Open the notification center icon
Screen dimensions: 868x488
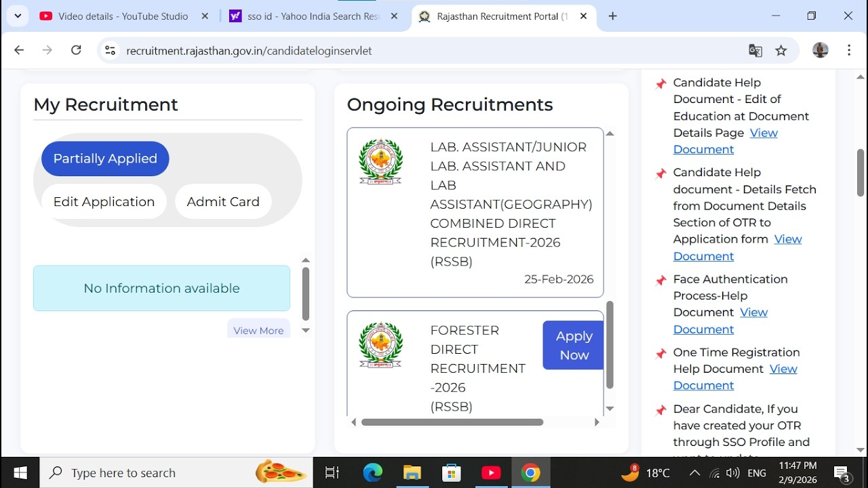point(842,473)
